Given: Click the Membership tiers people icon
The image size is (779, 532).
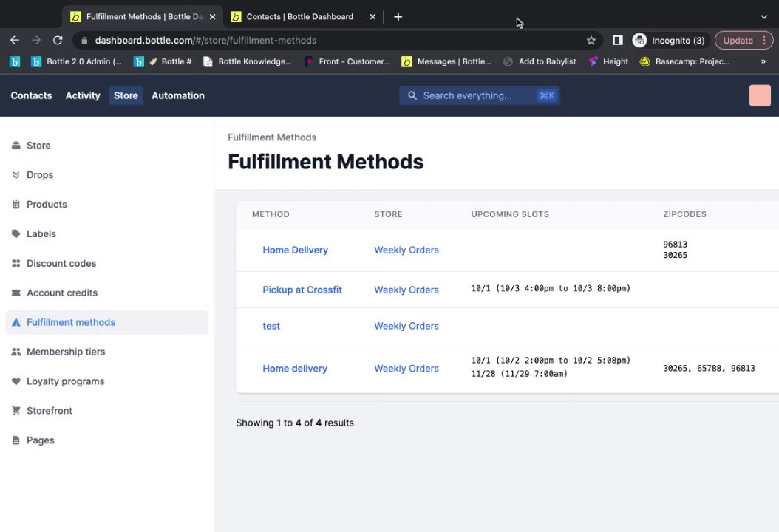Looking at the screenshot, I should click(16, 352).
